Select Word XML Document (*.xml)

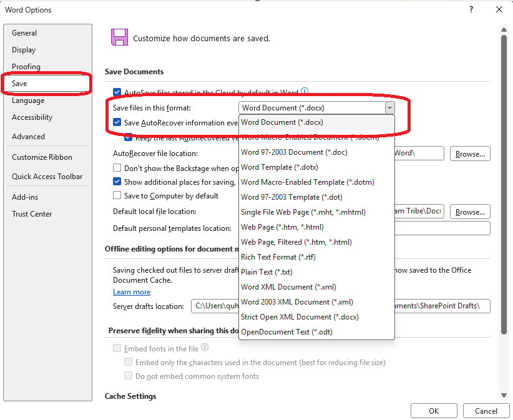pos(316,287)
